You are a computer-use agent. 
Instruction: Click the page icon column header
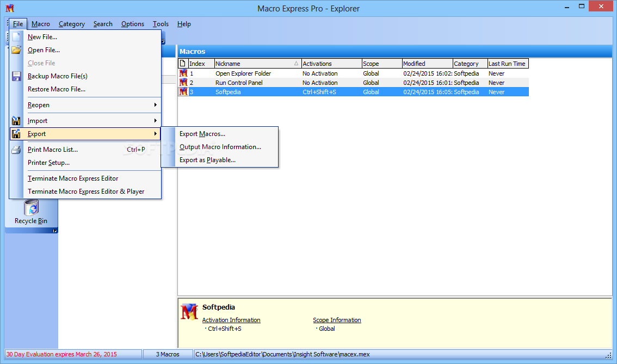pos(183,63)
